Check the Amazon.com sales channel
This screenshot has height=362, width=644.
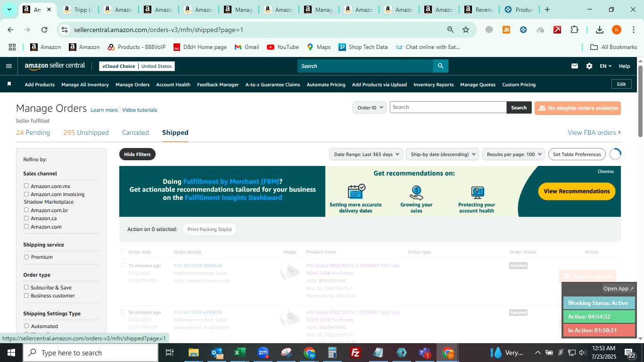pos(26,226)
